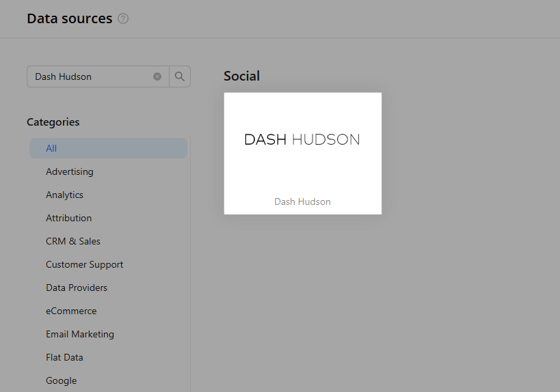Screen dimensions: 560x392
Task: Select the All category
Action: coord(108,148)
